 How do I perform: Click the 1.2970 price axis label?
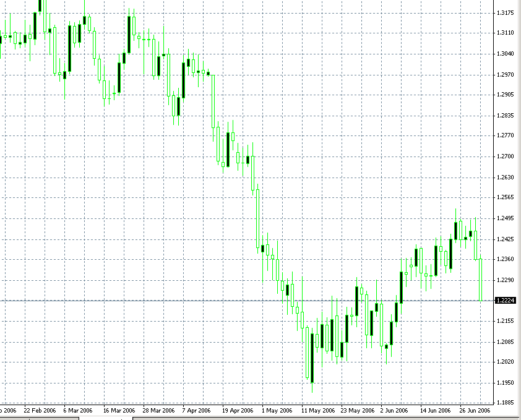click(505, 75)
